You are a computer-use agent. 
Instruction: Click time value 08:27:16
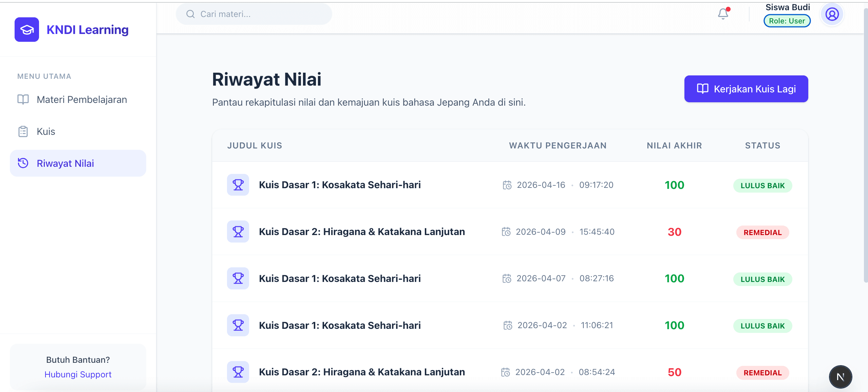(x=597, y=279)
